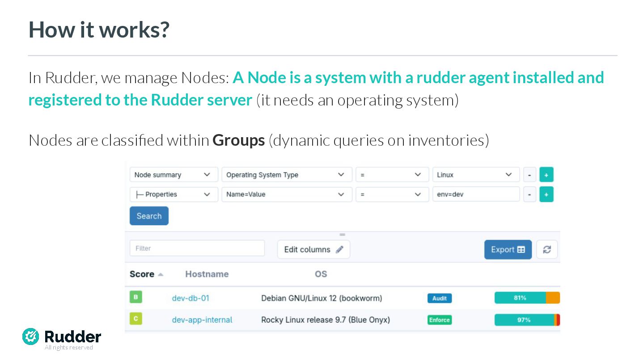644x362 pixels.
Task: Click the Export button
Action: coord(508,249)
